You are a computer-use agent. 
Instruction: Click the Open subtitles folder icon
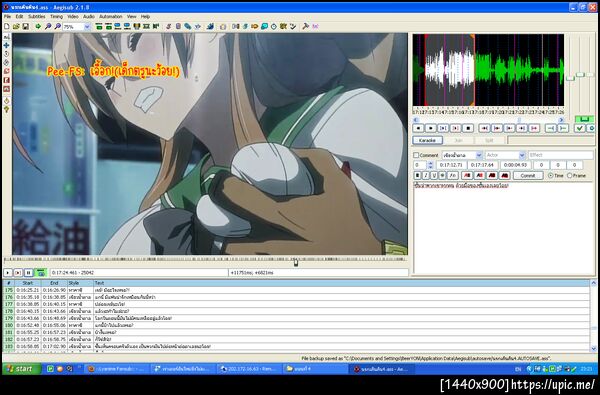click(x=16, y=26)
